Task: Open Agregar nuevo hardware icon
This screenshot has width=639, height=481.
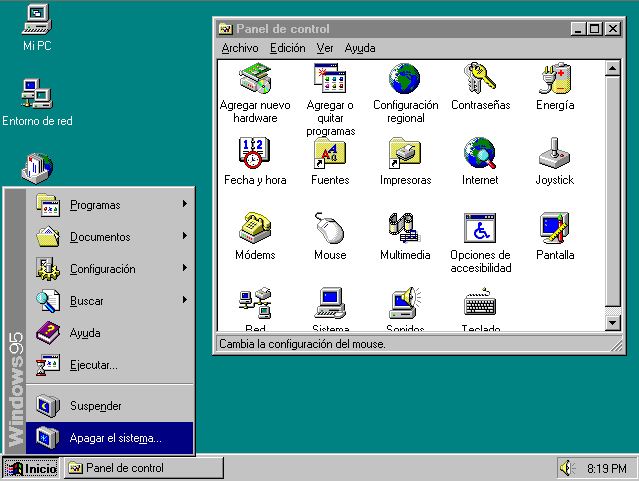Action: [255, 78]
